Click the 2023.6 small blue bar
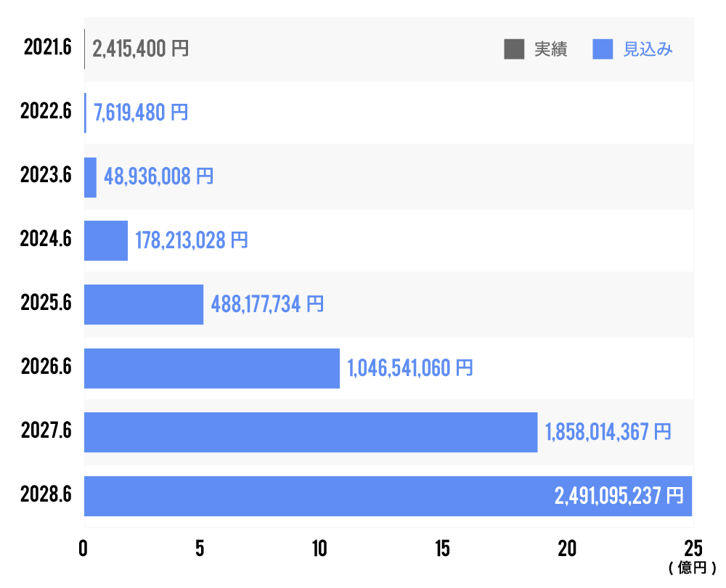 pyautogui.click(x=90, y=177)
